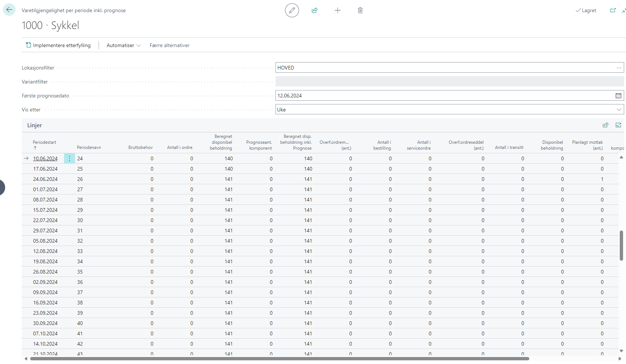Open page in new window icon

click(613, 10)
